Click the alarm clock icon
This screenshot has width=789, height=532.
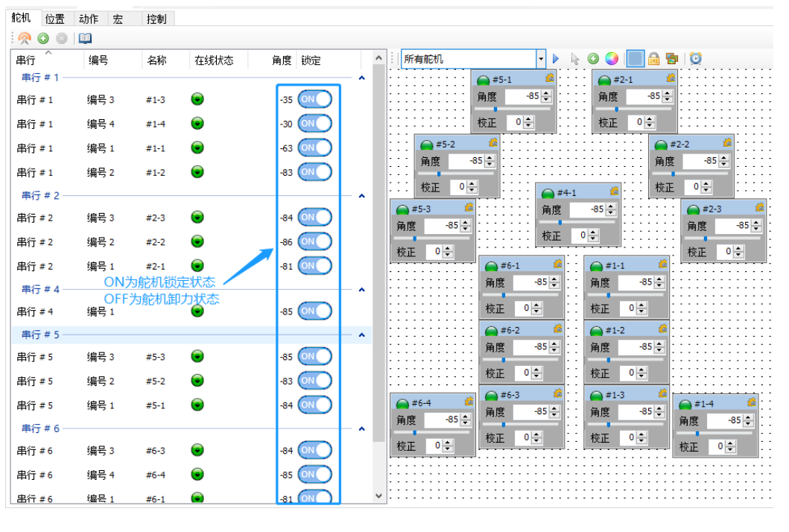tap(695, 59)
